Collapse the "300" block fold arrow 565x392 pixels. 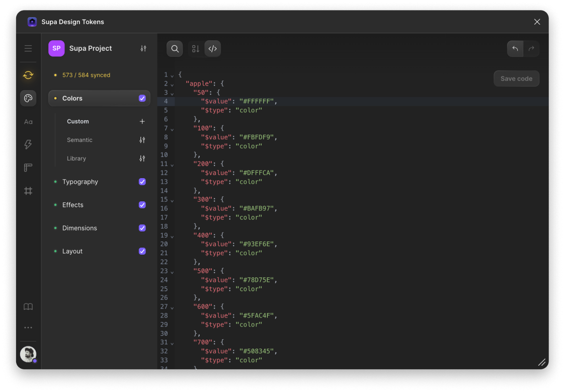[172, 200]
